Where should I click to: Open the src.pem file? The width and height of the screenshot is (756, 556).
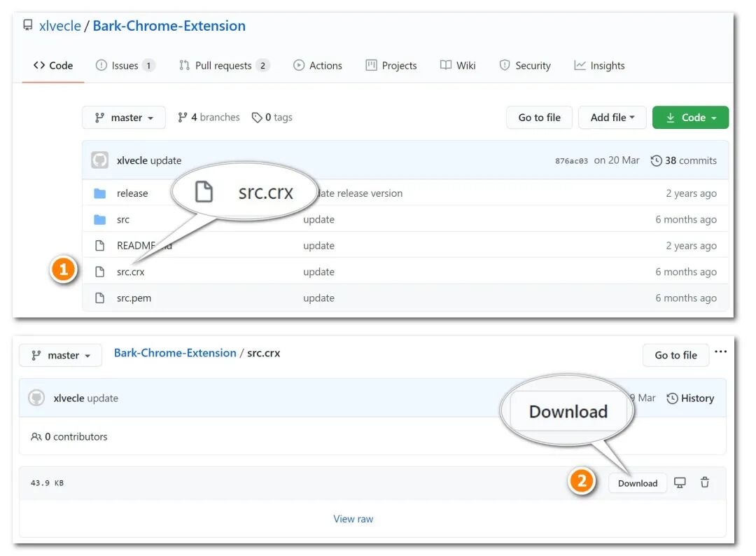click(134, 298)
